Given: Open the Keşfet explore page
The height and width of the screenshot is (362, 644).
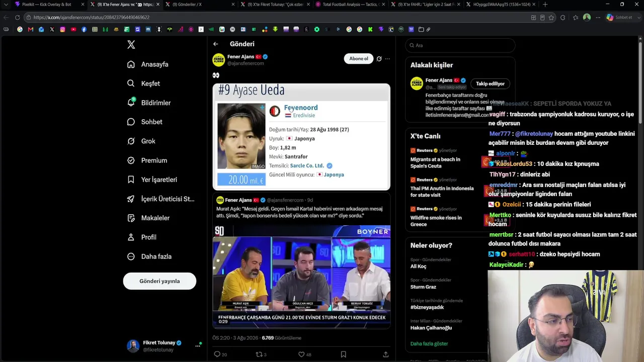Looking at the screenshot, I should (143, 83).
